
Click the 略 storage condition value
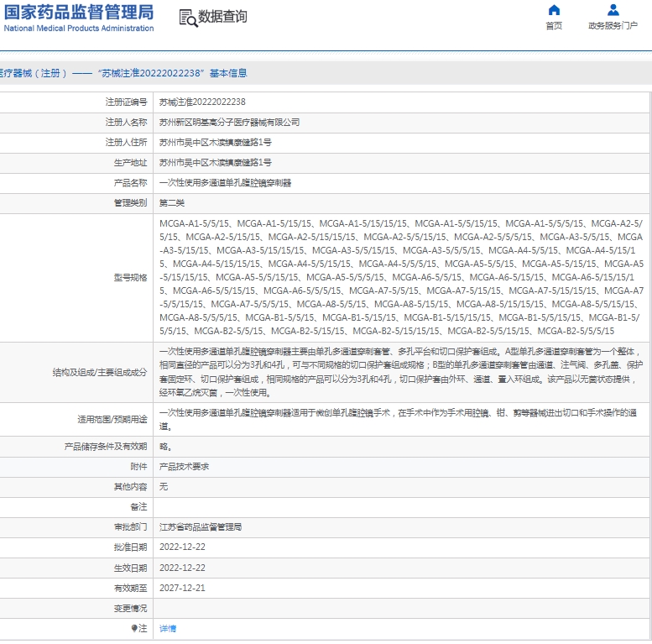pos(165,447)
